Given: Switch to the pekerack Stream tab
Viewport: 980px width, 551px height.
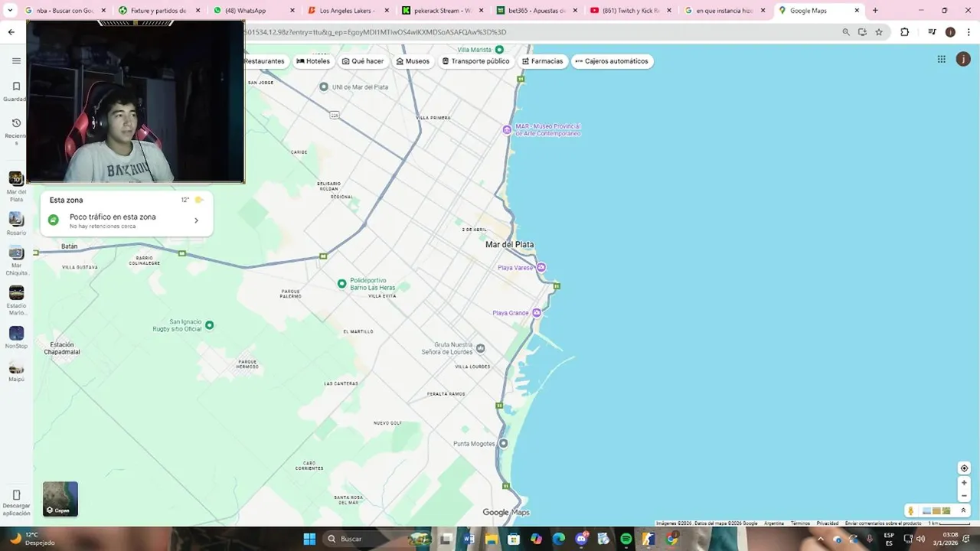Looking at the screenshot, I should pyautogui.click(x=442, y=11).
